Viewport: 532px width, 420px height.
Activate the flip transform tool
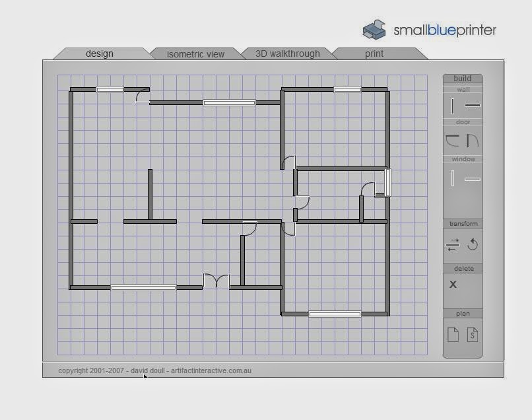(x=452, y=245)
